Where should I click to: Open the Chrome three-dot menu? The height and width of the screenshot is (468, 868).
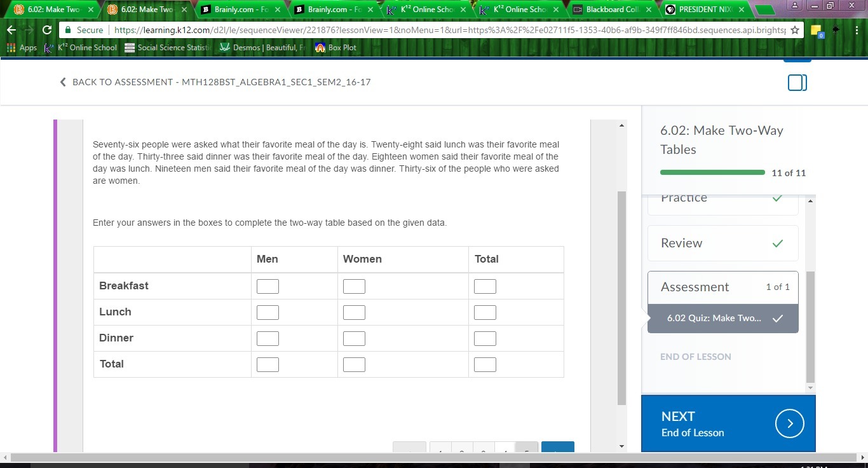pos(857,30)
